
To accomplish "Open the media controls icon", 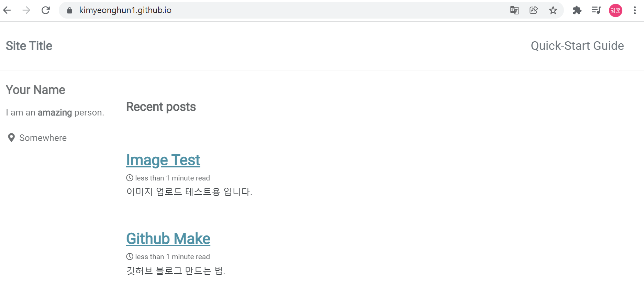I will [596, 10].
